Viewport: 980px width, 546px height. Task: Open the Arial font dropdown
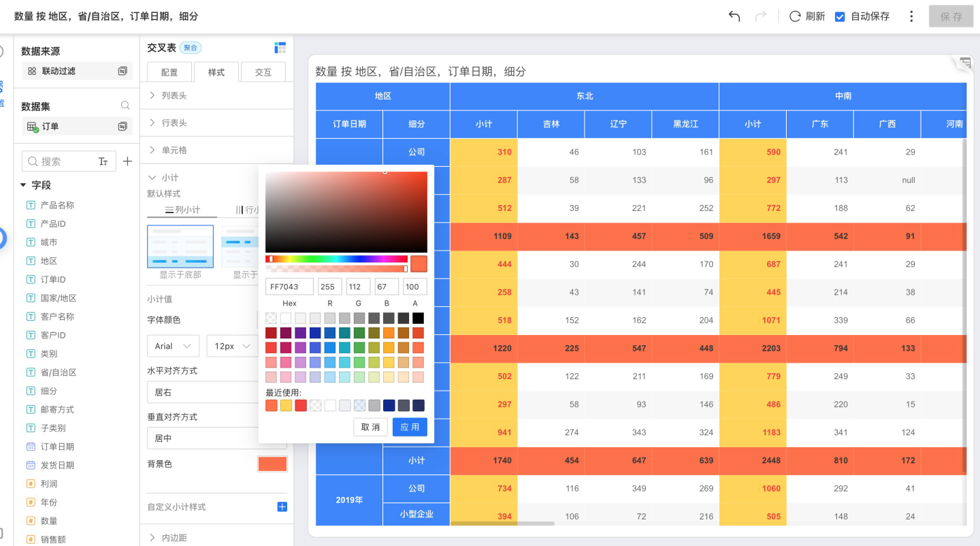[x=173, y=346]
